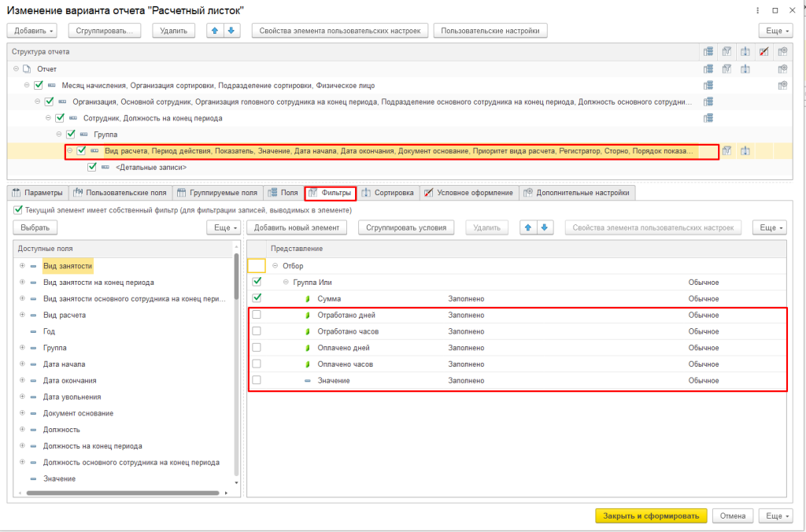
Task: Click the blue move up arrow in top toolbar
Action: (214, 31)
